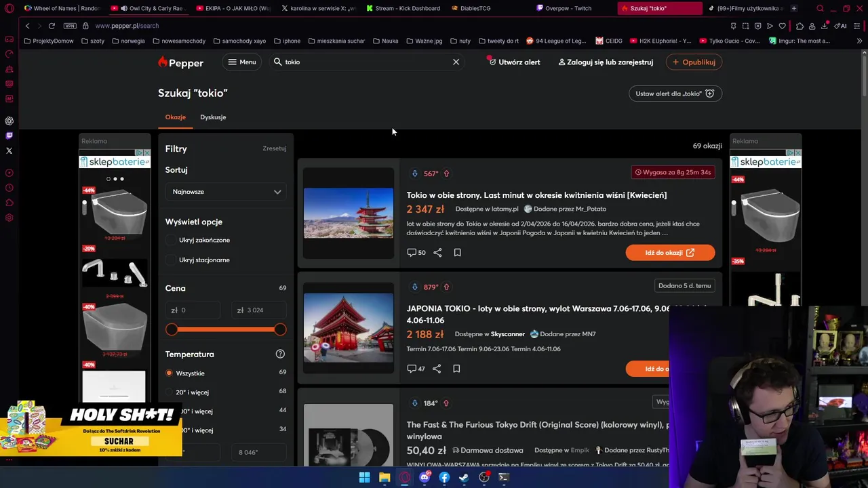Switch to the Dyskusje tab
The width and height of the screenshot is (868, 488).
coord(213,117)
